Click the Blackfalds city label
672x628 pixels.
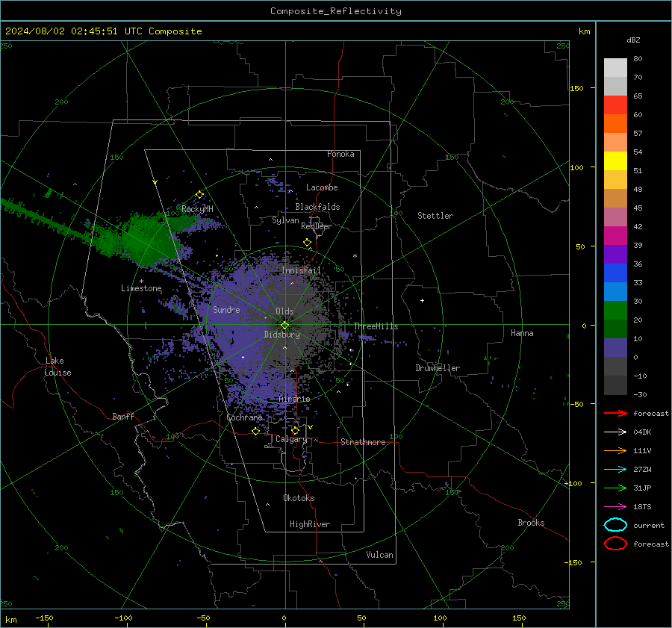pyautogui.click(x=317, y=207)
